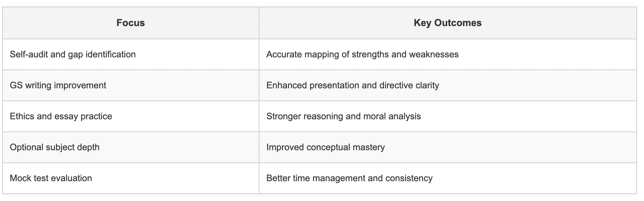Click the 'GS' abbreviation in the Focus column
This screenshot has height=201, width=644.
pos(16,86)
